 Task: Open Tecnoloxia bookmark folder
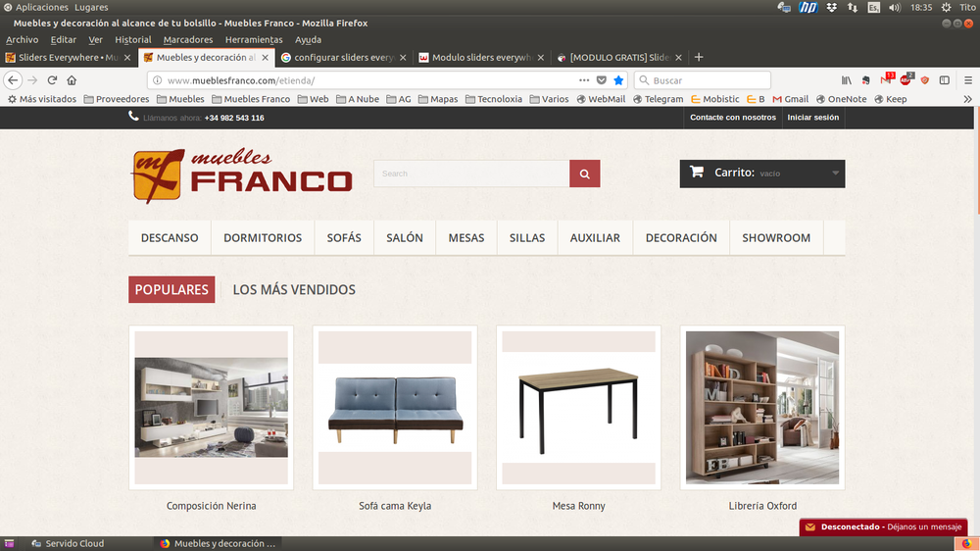[494, 99]
